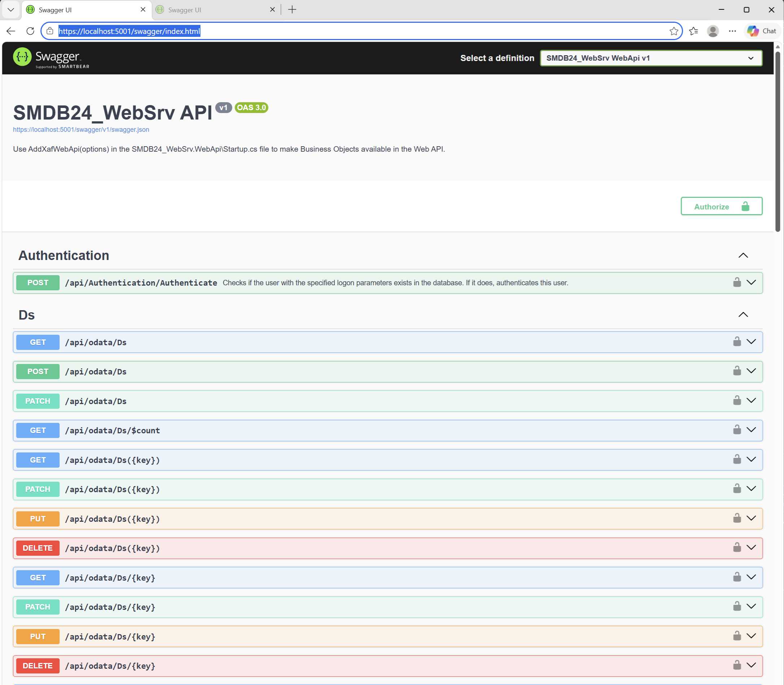Expand POST /api/odata/Ds chevron

[x=751, y=371]
